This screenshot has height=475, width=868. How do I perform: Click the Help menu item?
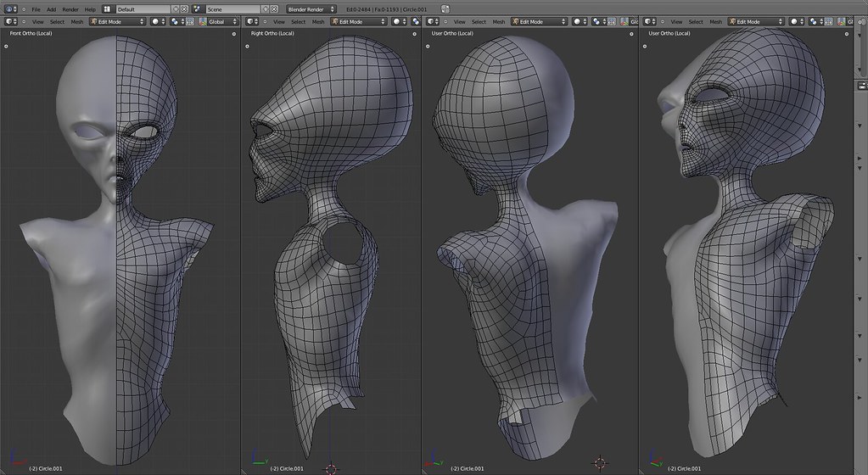[90, 8]
